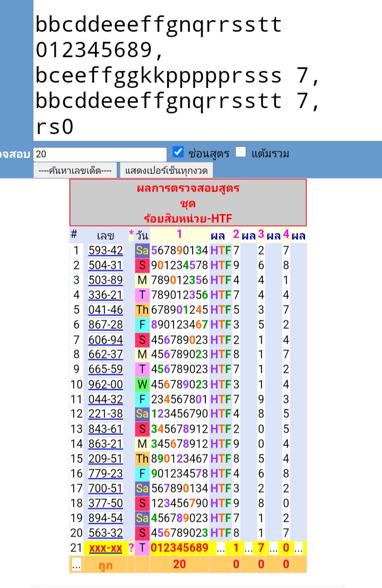Enable the แต้มรวม checkbox

[241, 153]
